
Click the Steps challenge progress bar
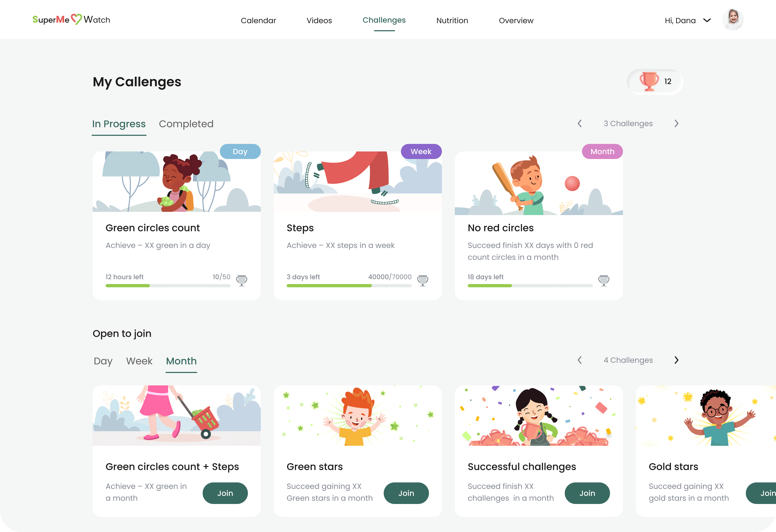(x=349, y=286)
